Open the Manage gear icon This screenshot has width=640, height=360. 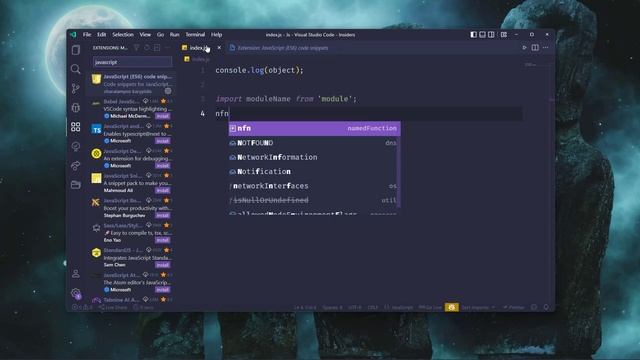point(76,293)
